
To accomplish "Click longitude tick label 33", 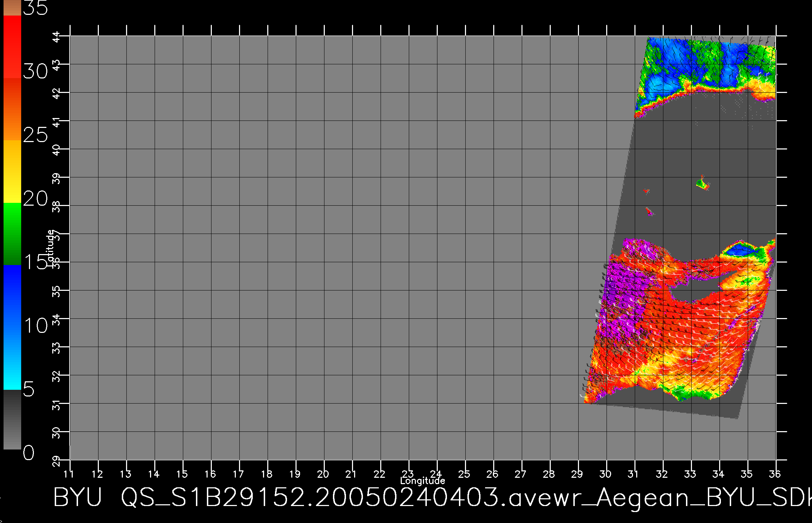I will coord(690,474).
